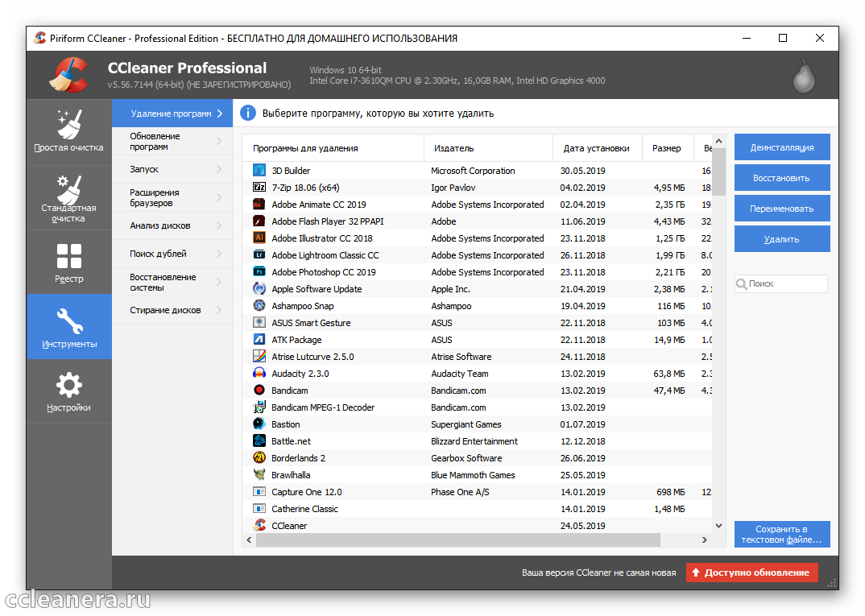Screen dimensions: 865x616
Task: Open Расширения браузеров section
Action: [172, 198]
